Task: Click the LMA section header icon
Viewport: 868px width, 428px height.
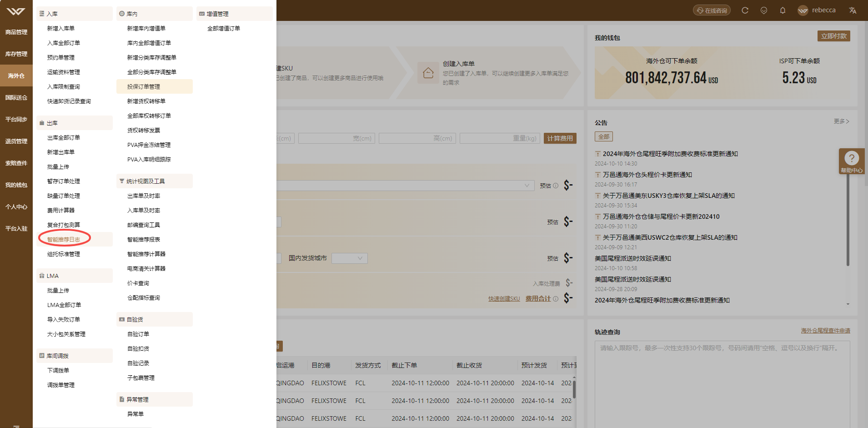Action: pos(42,276)
